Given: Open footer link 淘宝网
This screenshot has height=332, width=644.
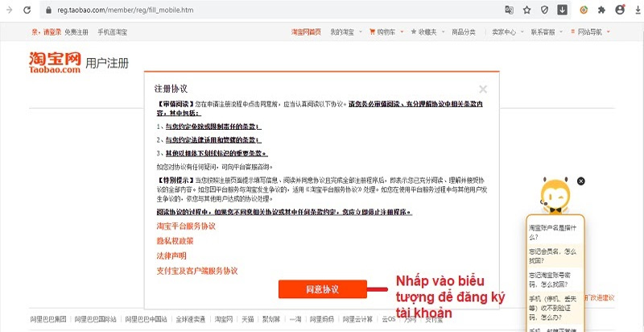Looking at the screenshot, I should [224, 319].
